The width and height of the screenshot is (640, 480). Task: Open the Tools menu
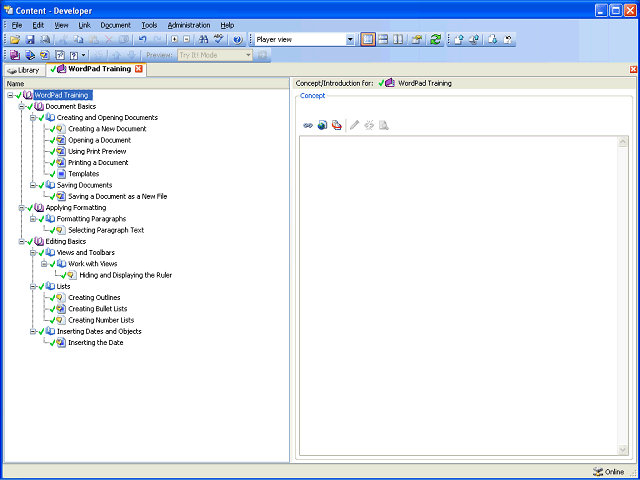coord(149,25)
